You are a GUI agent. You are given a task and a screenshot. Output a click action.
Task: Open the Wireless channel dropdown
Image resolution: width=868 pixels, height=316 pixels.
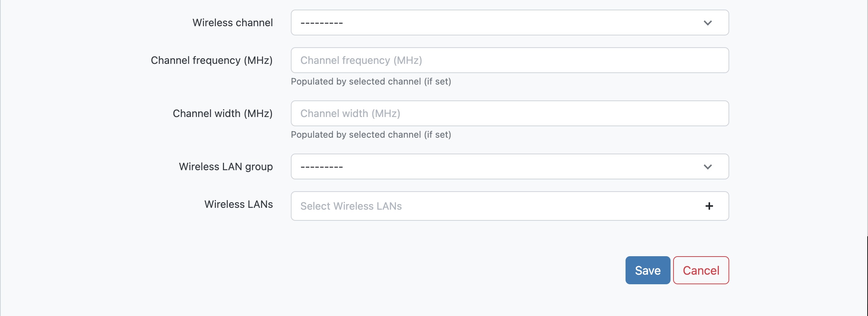tap(509, 23)
